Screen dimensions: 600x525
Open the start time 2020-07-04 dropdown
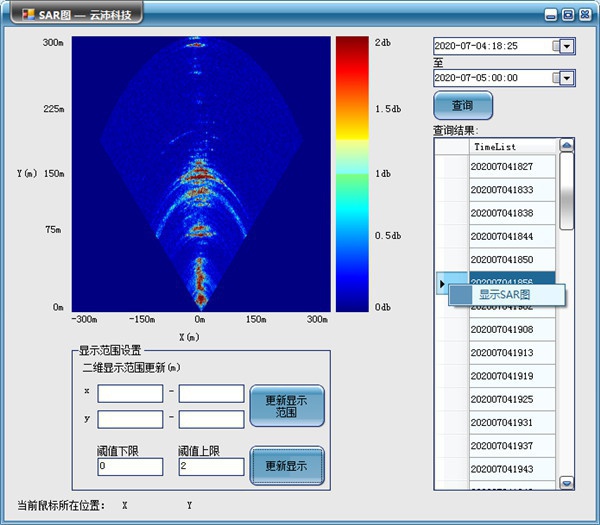567,46
